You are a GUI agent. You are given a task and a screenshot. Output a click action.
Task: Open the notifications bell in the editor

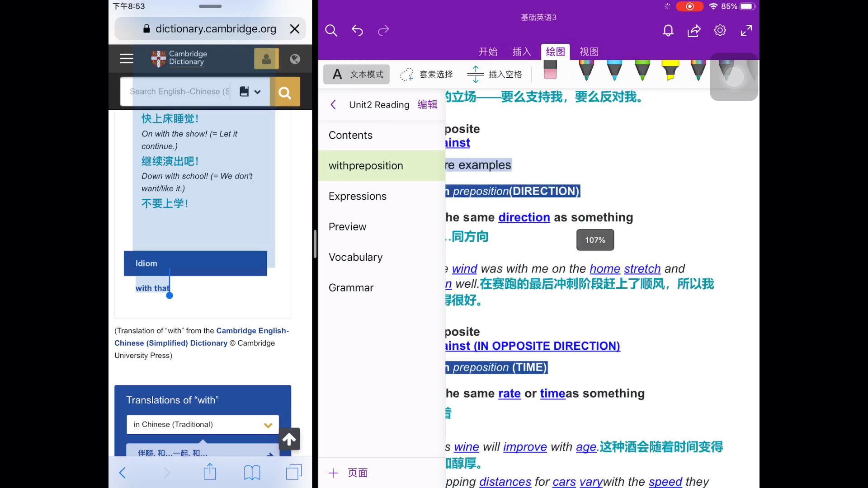pos(668,30)
